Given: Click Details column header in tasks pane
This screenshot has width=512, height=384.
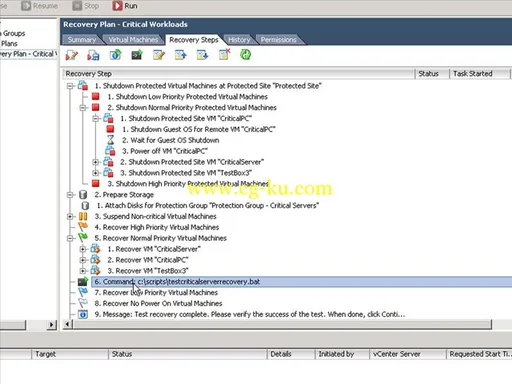Looking at the screenshot, I should [291, 354].
